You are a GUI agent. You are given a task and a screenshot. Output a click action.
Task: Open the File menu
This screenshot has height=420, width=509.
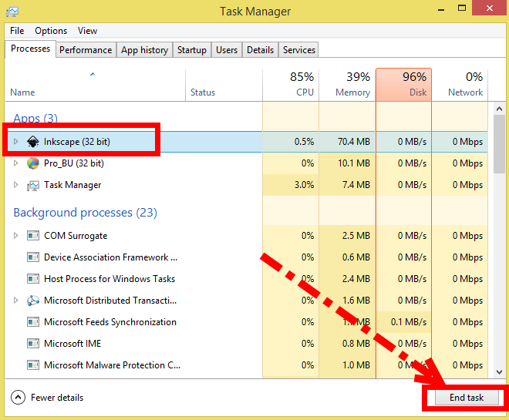pyautogui.click(x=17, y=31)
